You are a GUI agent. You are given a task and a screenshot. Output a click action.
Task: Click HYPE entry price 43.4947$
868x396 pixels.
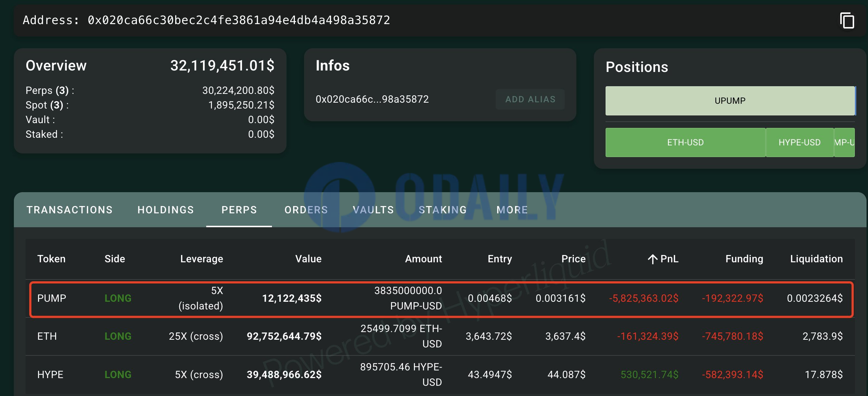pyautogui.click(x=490, y=375)
